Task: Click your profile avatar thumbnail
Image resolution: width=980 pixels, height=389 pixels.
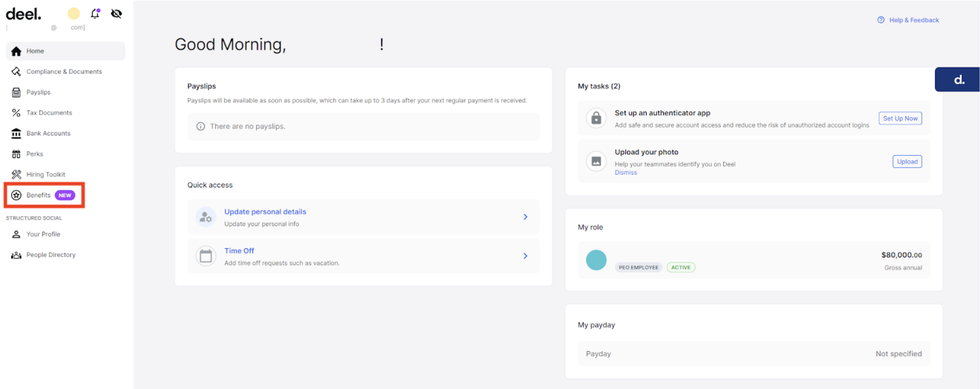Action: click(x=74, y=13)
